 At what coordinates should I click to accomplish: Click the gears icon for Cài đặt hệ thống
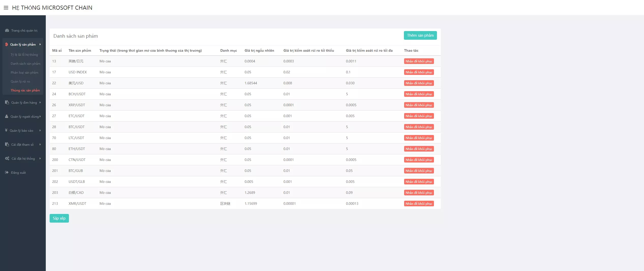coord(7,158)
